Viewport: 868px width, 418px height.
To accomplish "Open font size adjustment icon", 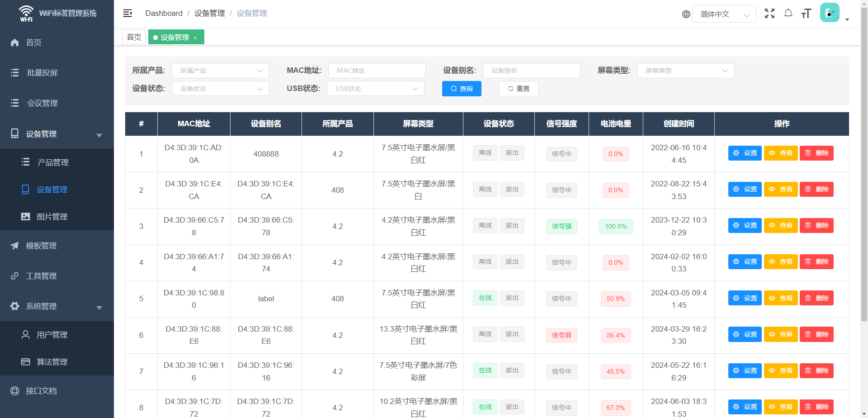I will pyautogui.click(x=807, y=14).
